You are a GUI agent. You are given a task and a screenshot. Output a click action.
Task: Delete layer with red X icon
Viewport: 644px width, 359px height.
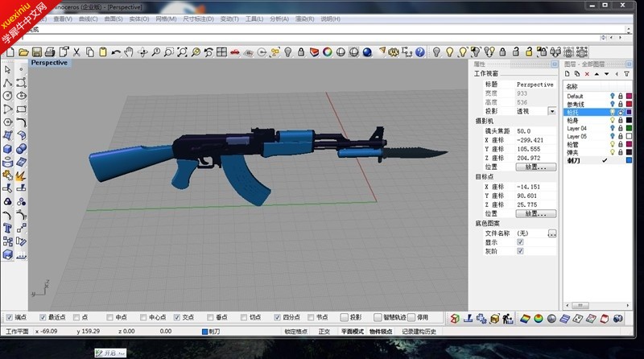(x=587, y=74)
